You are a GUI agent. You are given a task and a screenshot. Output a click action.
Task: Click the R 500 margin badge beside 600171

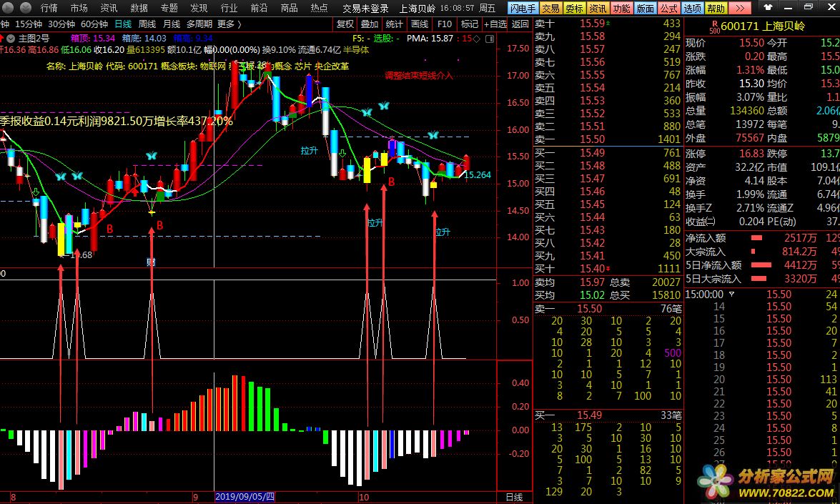point(714,26)
